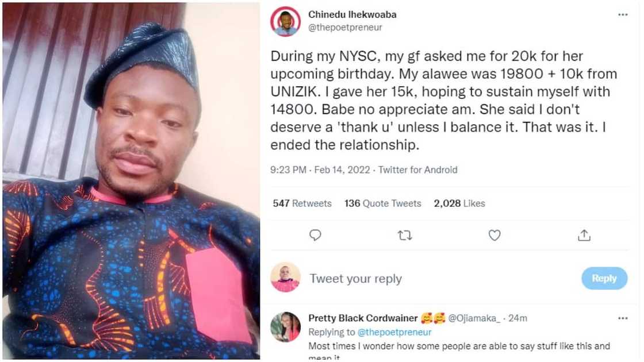Select the retweet arrows icon
The image size is (644, 362).
[405, 236]
